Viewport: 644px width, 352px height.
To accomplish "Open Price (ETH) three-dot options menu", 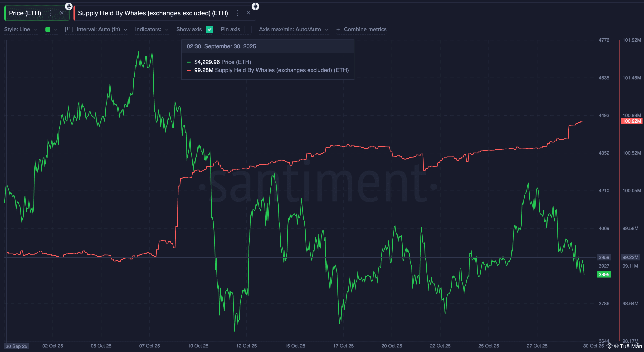I will pos(51,13).
